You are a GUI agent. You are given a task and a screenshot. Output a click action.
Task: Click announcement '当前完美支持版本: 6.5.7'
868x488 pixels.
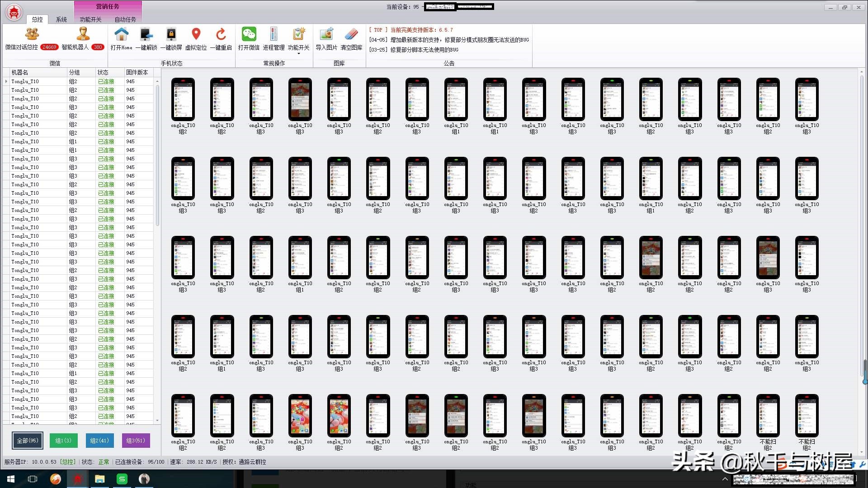click(x=421, y=30)
